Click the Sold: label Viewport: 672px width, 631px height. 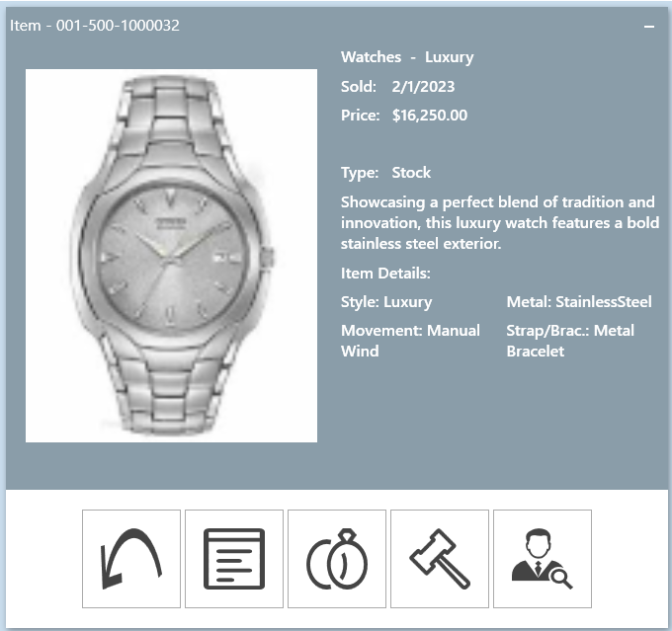pos(359,87)
